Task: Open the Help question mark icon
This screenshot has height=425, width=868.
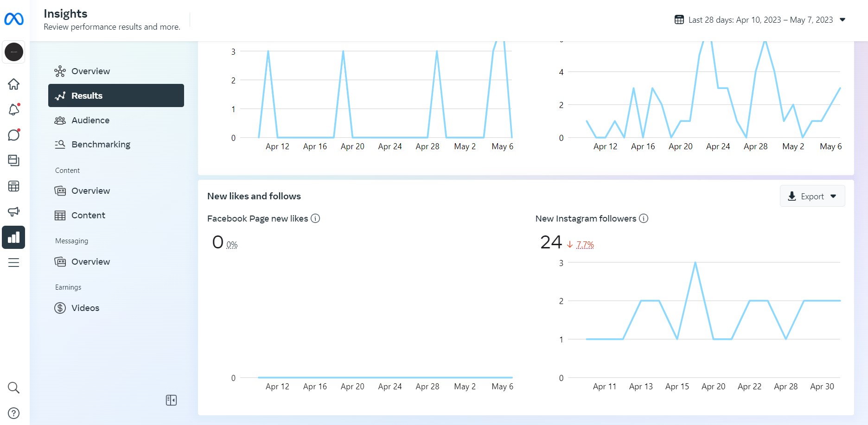Action: [x=14, y=413]
